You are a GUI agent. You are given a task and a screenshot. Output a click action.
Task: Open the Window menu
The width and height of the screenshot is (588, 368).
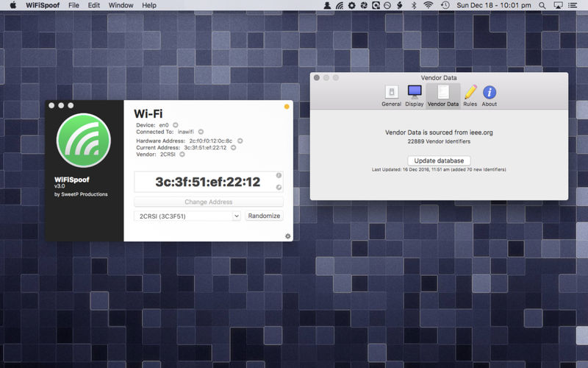pos(121,5)
